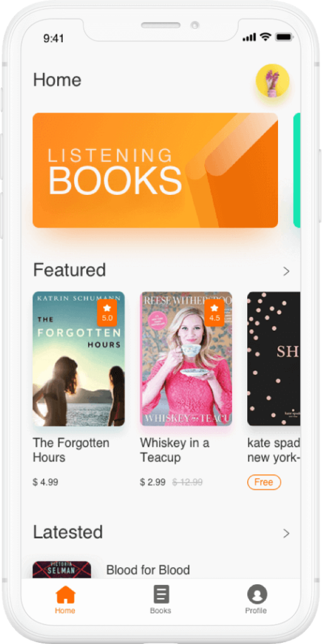Check the Wi-Fi icon in status bar

pos(266,37)
